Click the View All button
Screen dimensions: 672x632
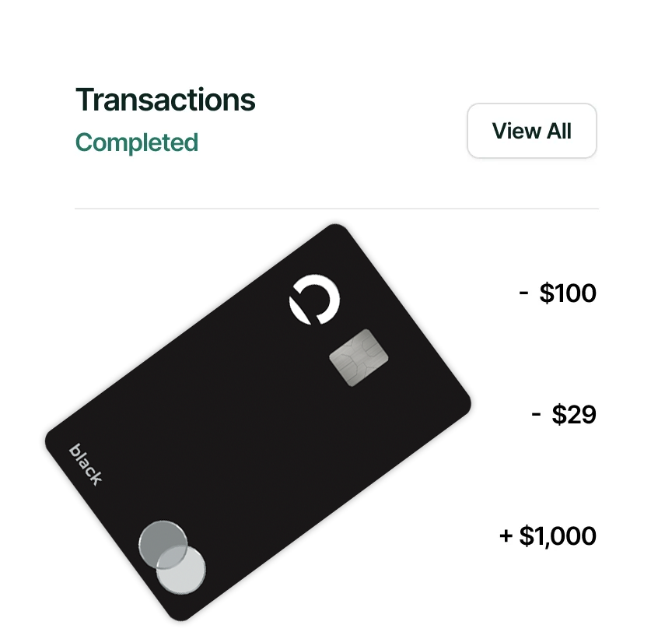531,131
